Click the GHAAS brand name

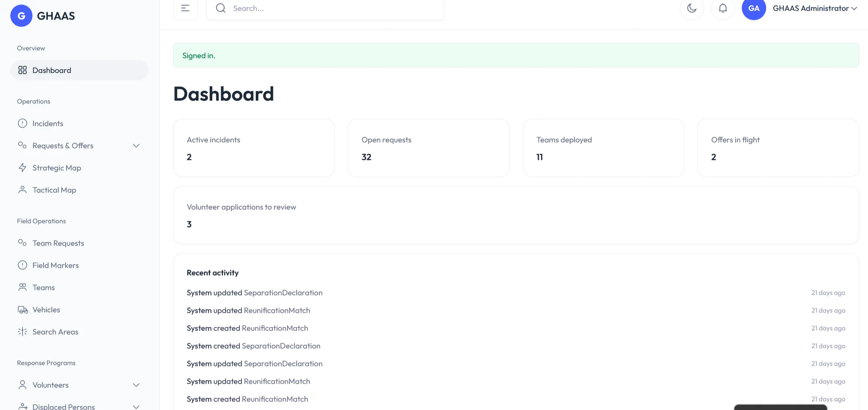[56, 16]
